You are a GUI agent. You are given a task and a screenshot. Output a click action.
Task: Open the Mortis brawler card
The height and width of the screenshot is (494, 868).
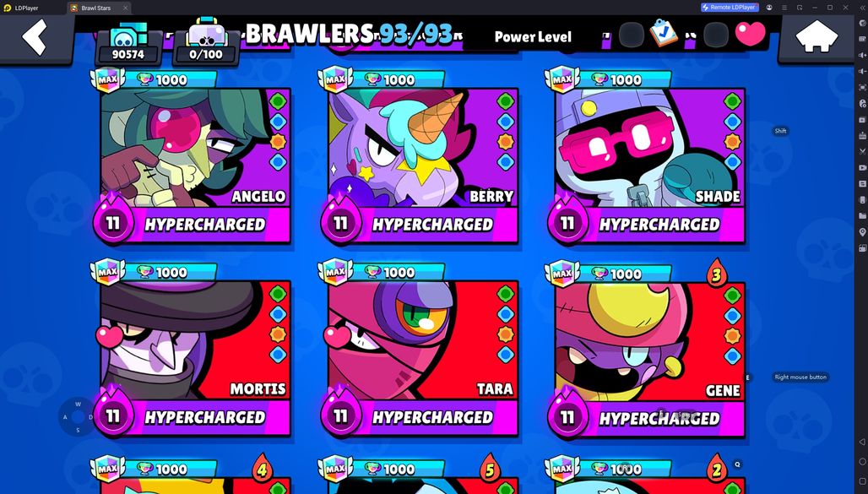(x=195, y=349)
